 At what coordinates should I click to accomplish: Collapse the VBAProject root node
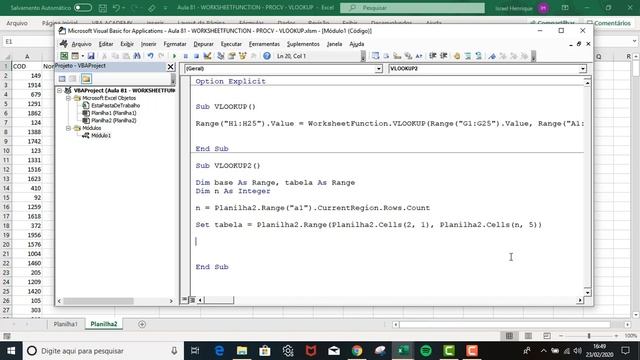[60, 91]
